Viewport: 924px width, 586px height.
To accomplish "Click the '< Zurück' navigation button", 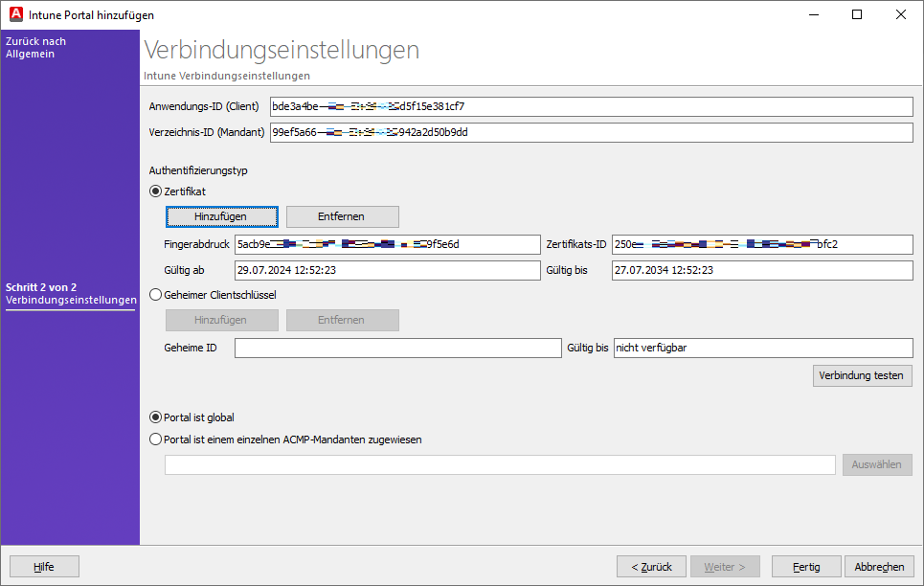I will point(651,566).
